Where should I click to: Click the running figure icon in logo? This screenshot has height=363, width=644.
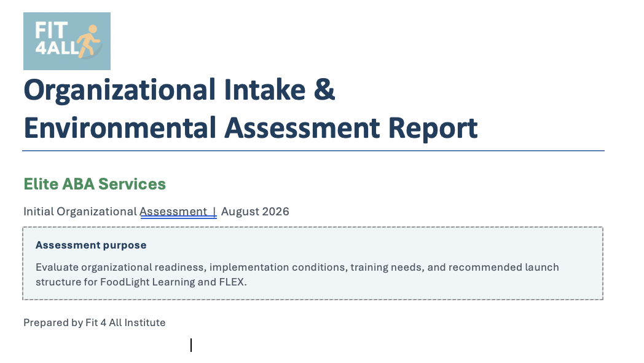tap(88, 41)
